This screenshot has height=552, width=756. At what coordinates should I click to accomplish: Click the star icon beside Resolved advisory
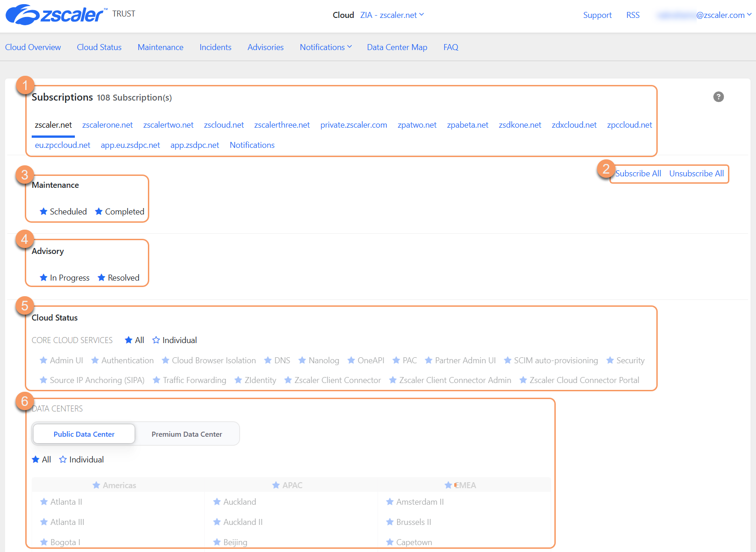[x=102, y=278]
